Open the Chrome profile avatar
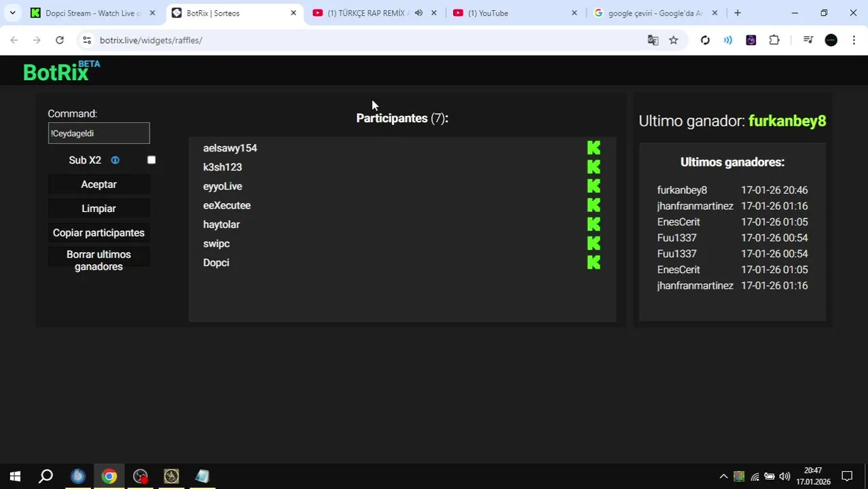 coord(831,40)
